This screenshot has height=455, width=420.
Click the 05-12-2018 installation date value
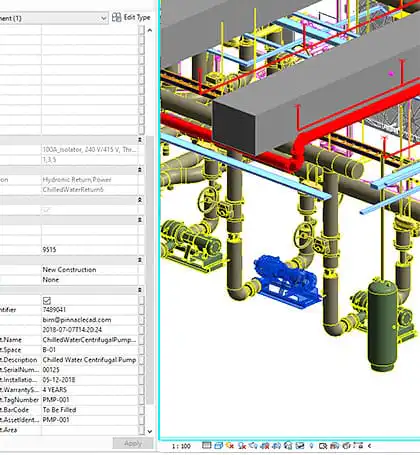59,380
